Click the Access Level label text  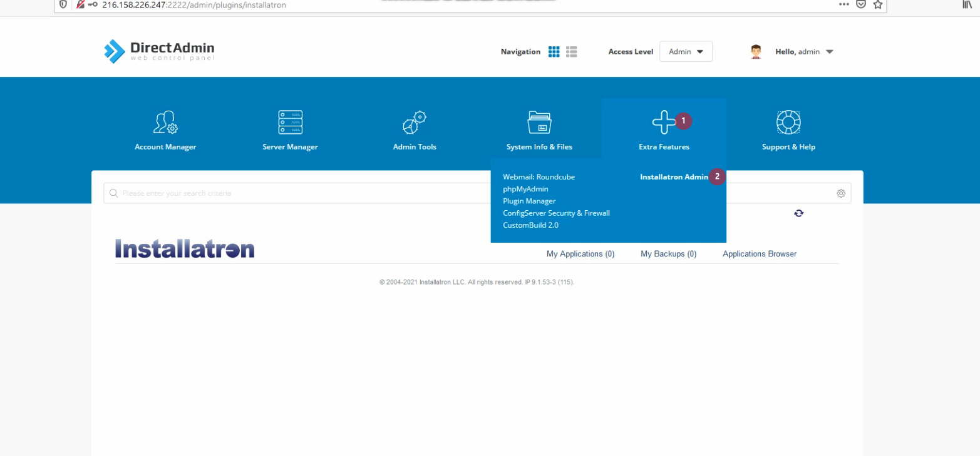click(x=631, y=52)
